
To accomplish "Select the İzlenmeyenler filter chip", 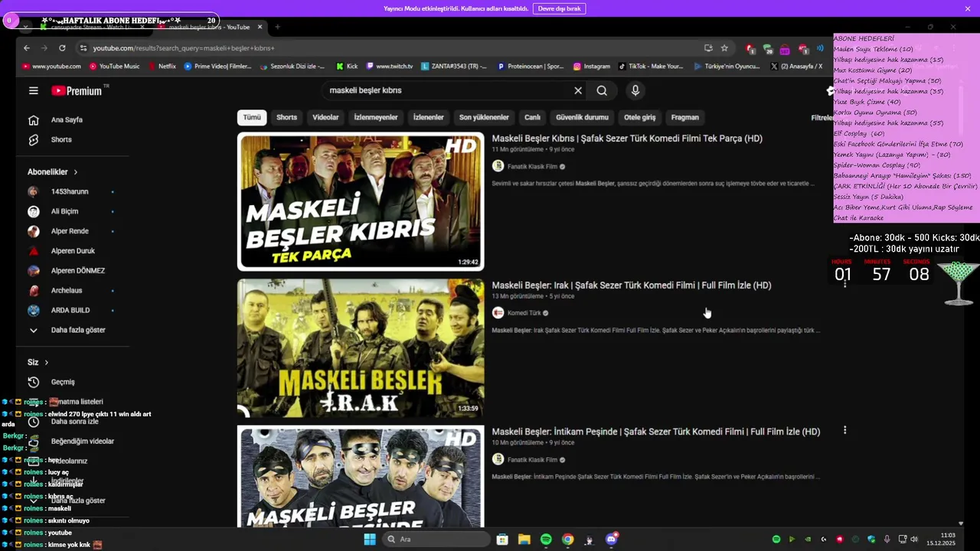I will pyautogui.click(x=376, y=117).
